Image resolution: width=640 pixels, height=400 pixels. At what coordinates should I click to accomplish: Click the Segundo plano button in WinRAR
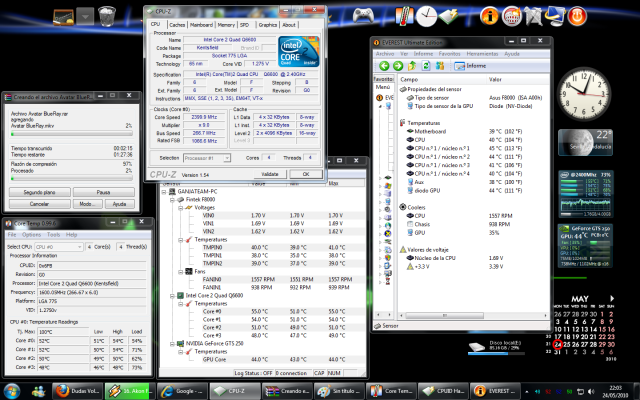point(40,192)
